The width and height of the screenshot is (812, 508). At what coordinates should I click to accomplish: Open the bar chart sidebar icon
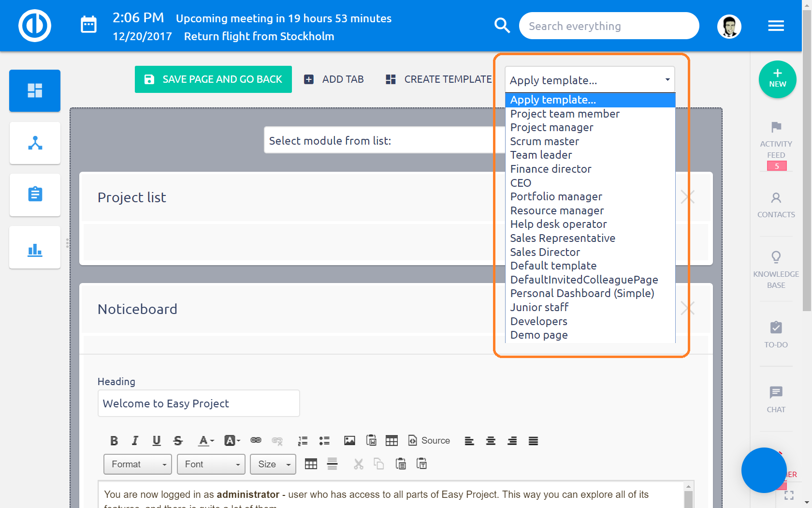pos(35,247)
